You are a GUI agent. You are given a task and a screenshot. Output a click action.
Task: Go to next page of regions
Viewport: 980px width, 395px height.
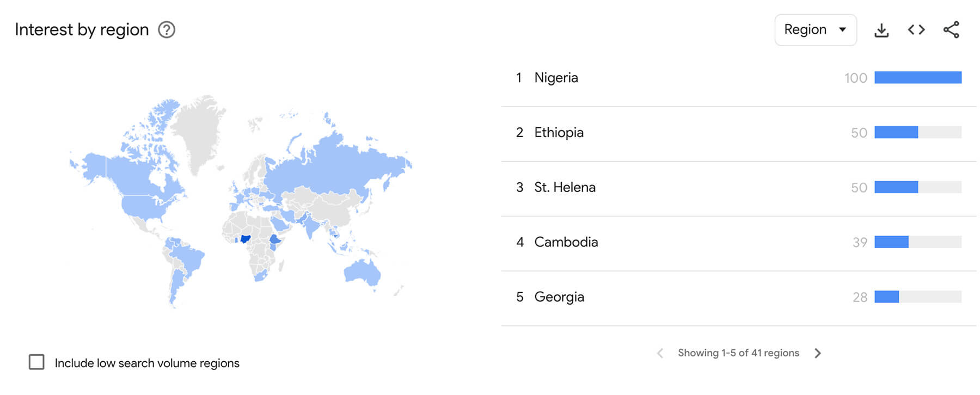[817, 353]
